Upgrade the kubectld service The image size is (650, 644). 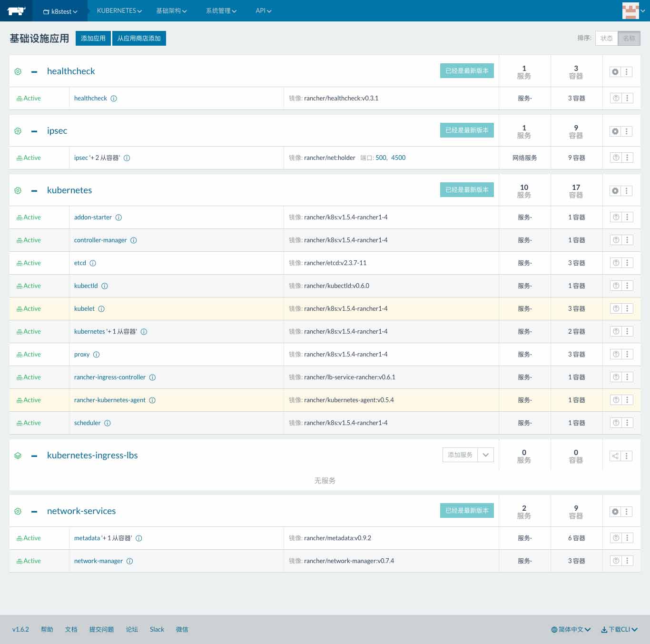616,286
